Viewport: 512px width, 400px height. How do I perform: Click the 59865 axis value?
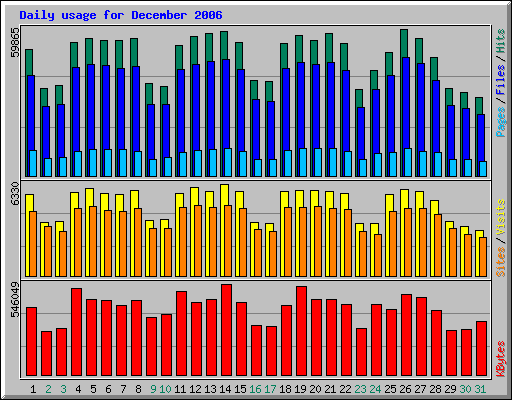(x=15, y=42)
